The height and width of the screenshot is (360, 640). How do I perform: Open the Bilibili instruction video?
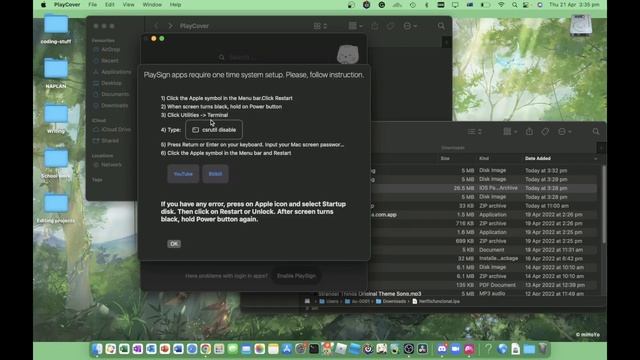pyautogui.click(x=215, y=174)
